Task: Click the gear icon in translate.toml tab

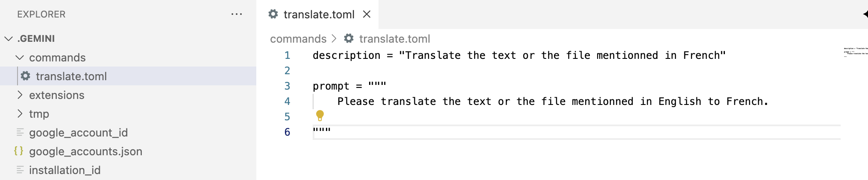Action: point(273,14)
